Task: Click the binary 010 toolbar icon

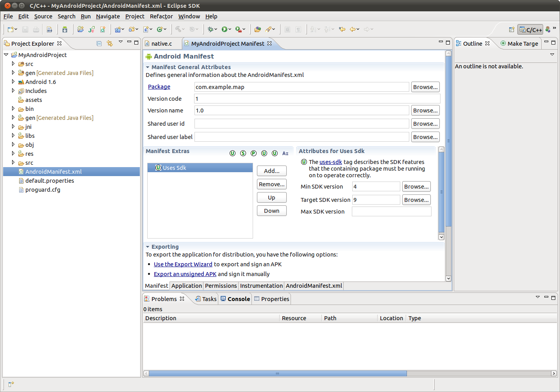Action: point(50,29)
